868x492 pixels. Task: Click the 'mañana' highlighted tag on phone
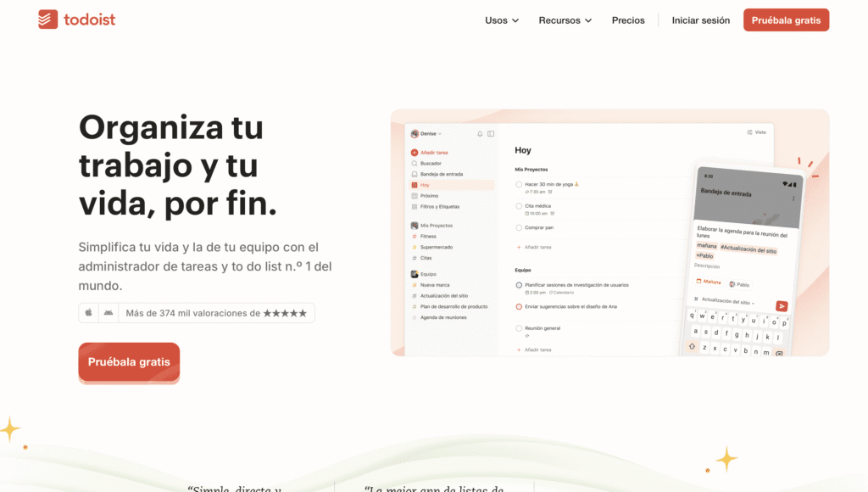(706, 245)
